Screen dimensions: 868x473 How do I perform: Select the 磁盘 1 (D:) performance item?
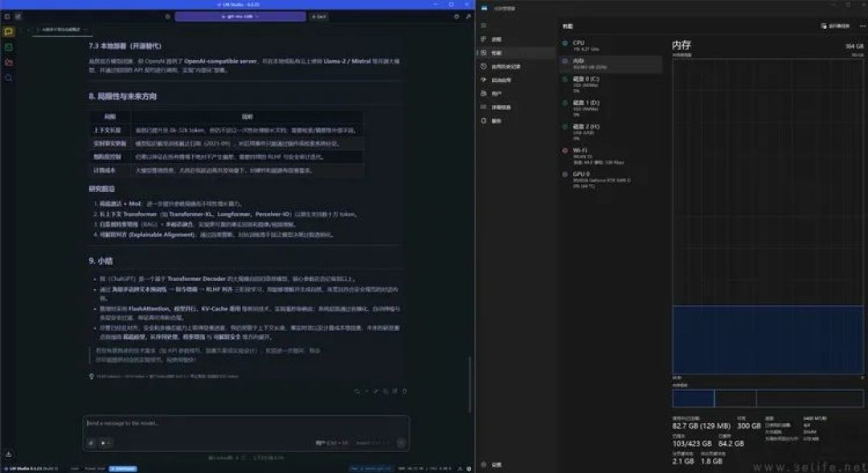click(611, 108)
